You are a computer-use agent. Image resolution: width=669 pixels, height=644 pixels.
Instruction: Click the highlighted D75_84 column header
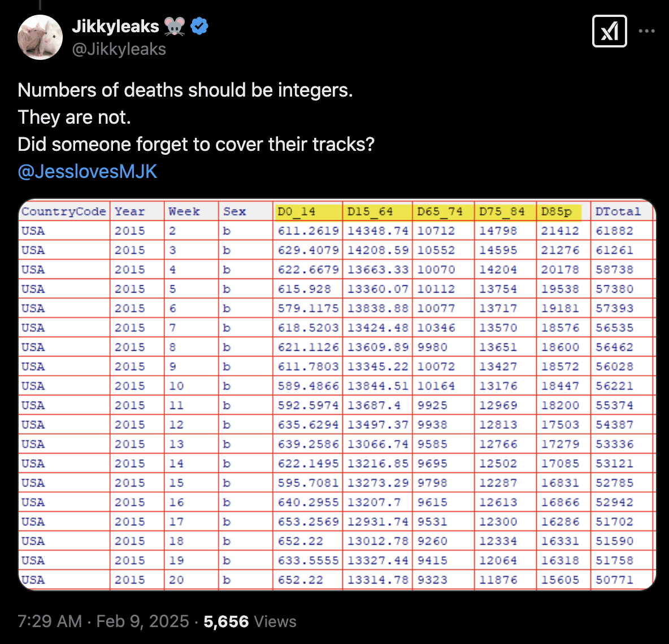502,211
